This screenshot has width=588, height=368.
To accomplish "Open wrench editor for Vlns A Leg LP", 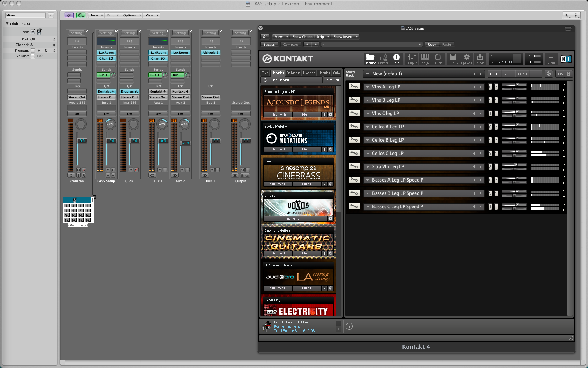I will coord(354,87).
